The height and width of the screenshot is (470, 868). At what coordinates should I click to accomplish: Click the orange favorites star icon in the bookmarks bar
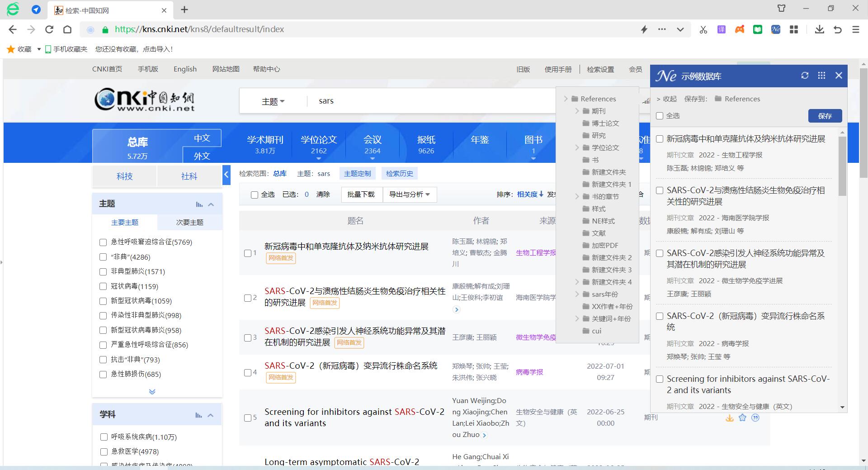click(x=11, y=49)
